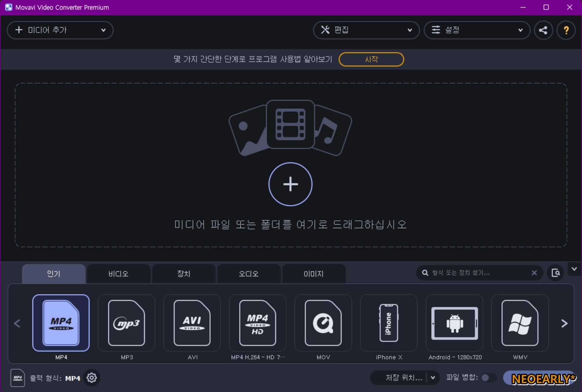Screen dimensions: 582x392
Task: Open output format settings gear
Action: pos(92,378)
